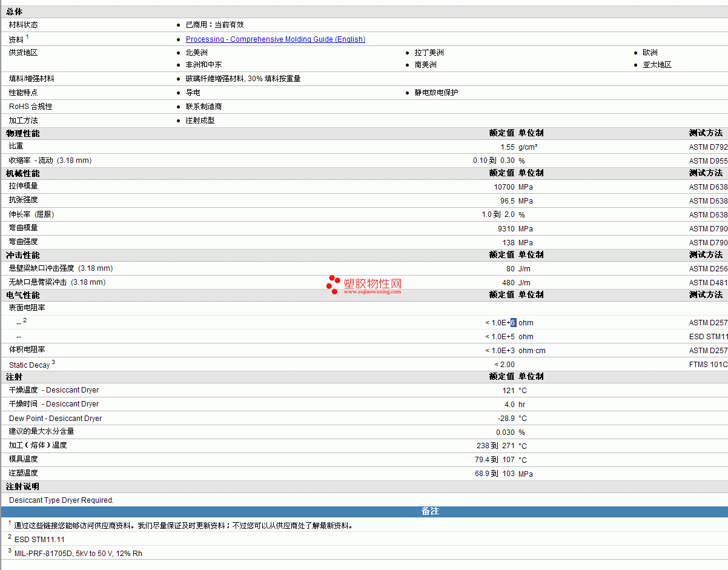Click the 冲击性能 section header
728x570 pixels.
point(23,255)
